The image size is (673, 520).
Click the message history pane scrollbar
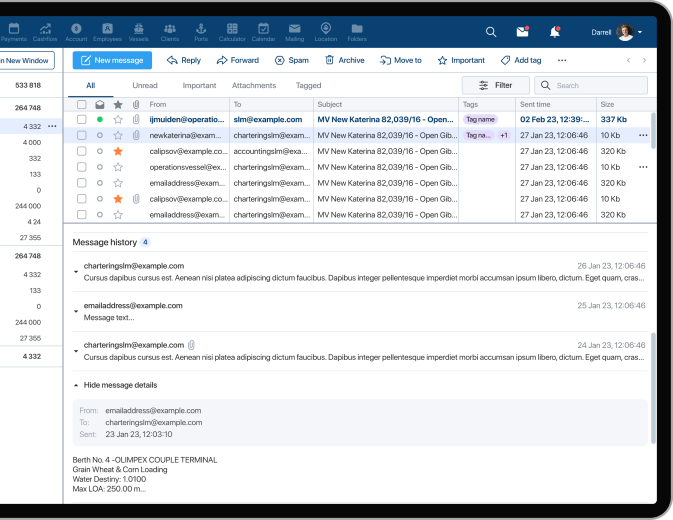653,388
